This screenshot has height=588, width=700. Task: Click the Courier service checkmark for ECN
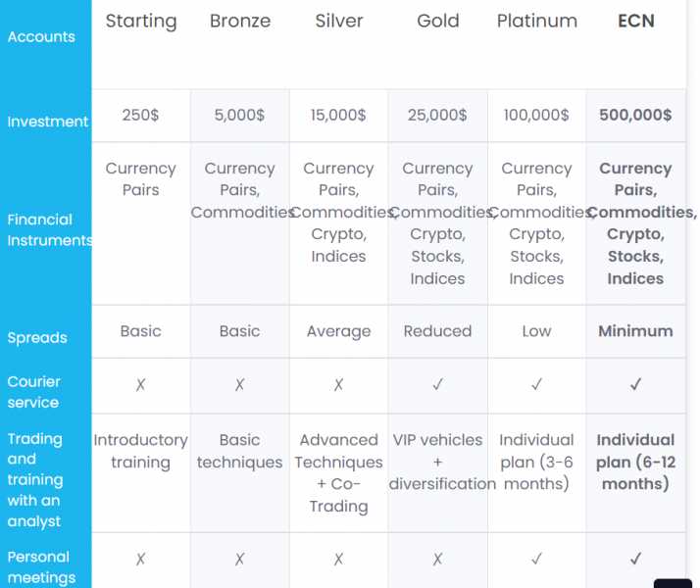point(635,385)
